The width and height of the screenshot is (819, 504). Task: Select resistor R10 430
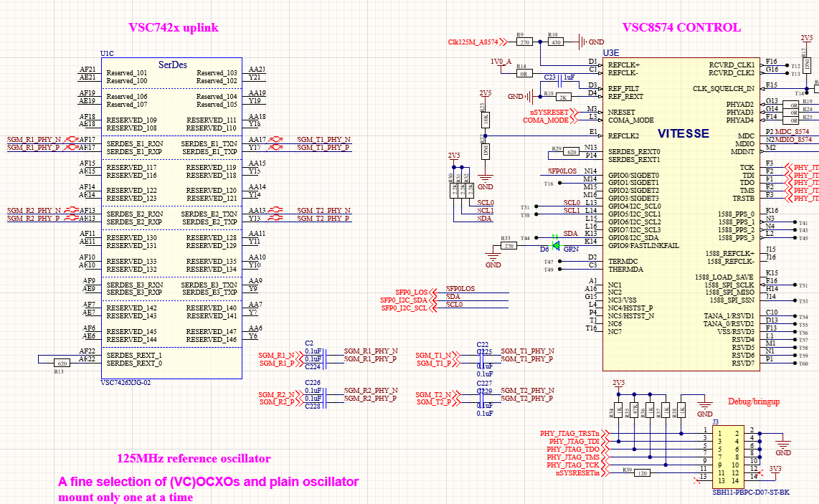[x=555, y=42]
